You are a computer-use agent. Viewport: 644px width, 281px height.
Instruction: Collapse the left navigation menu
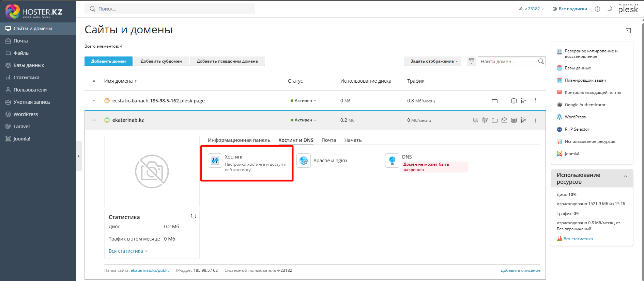click(79, 156)
